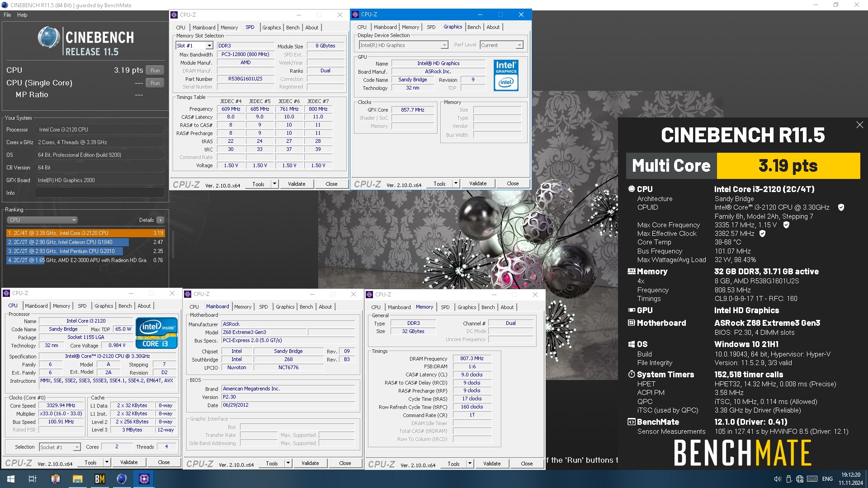Open the taskbar clock and date

850,479
